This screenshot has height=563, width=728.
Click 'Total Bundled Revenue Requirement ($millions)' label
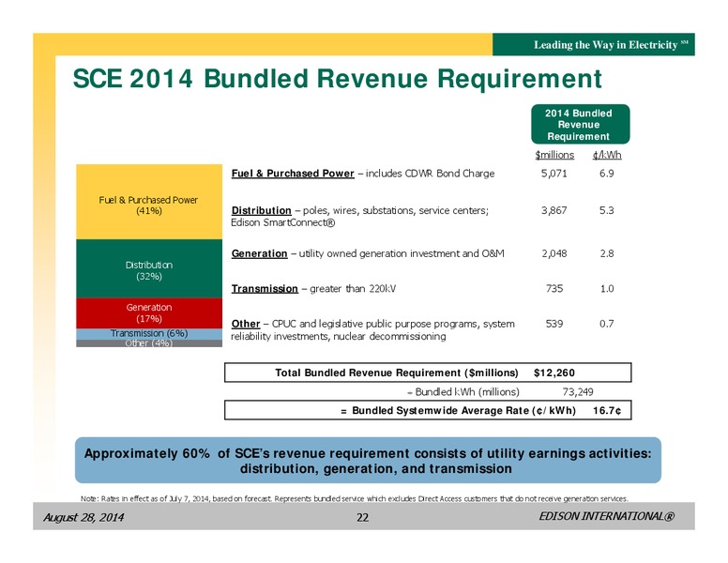(x=397, y=373)
